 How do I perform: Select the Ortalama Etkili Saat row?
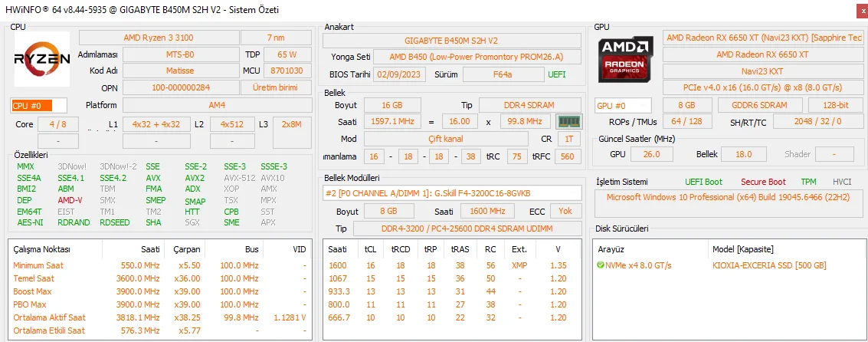pos(160,331)
